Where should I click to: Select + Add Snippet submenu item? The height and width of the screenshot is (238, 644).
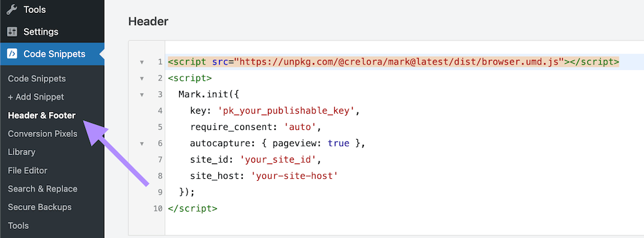pos(35,97)
